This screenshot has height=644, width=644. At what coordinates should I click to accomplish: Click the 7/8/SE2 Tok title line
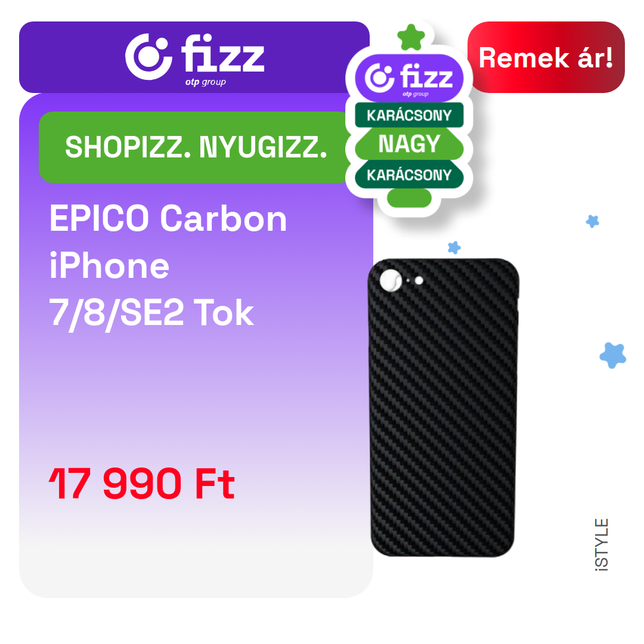click(151, 312)
